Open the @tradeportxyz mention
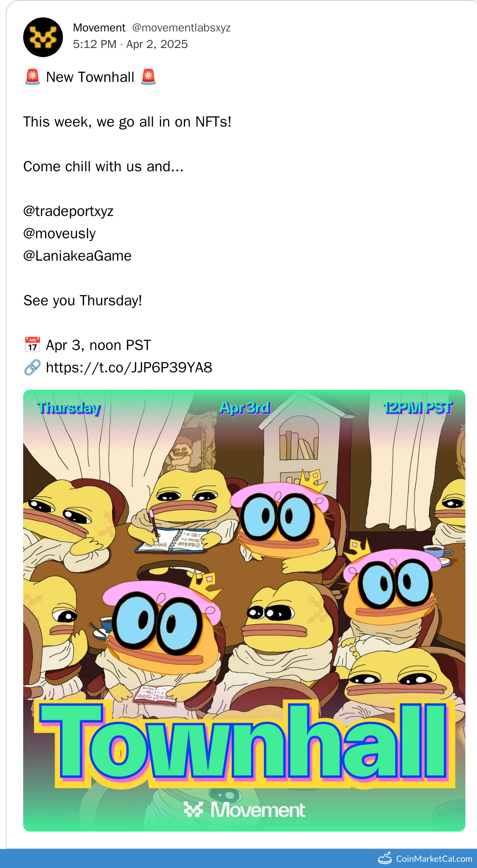477x868 pixels. 68,211
